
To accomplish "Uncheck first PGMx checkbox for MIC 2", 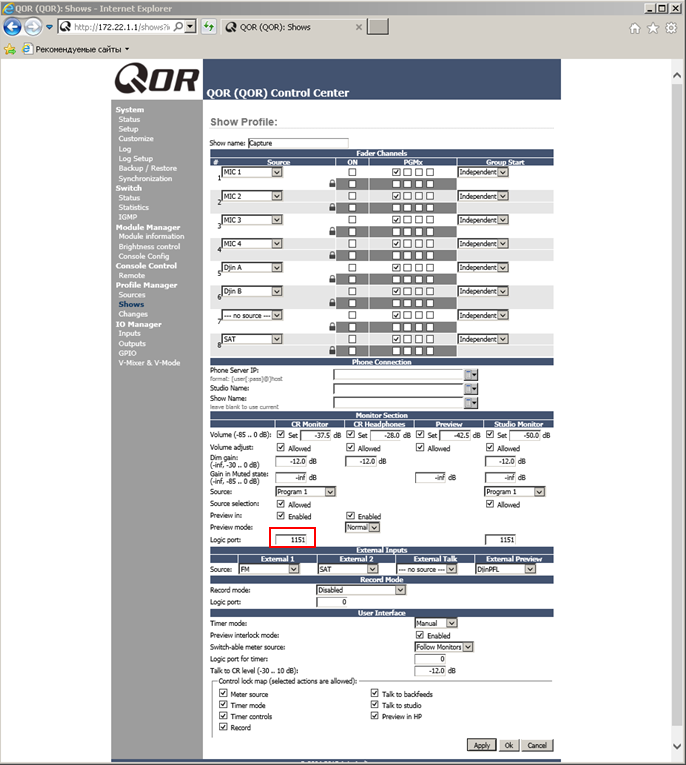I will pyautogui.click(x=396, y=196).
